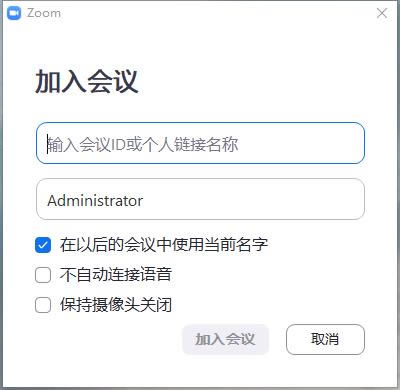400x390 pixels.
Task: Click the Zoom camera logo icon
Action: [14, 13]
